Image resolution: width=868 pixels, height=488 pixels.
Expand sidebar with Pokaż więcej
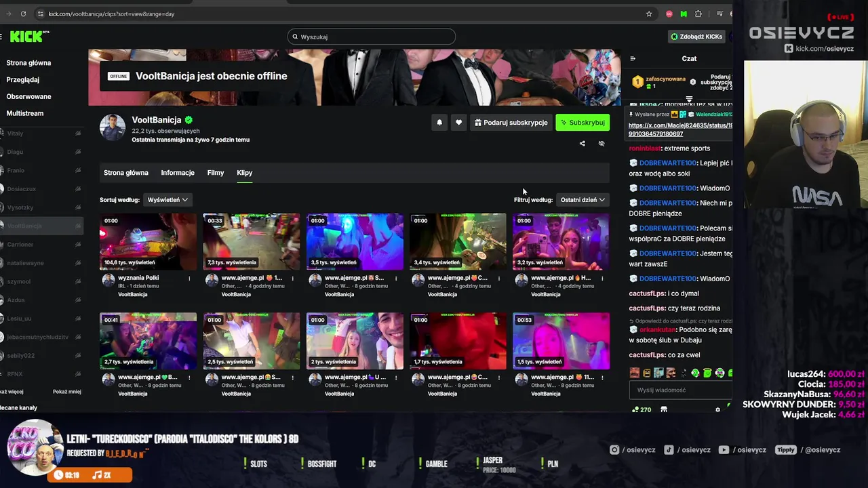[12, 392]
